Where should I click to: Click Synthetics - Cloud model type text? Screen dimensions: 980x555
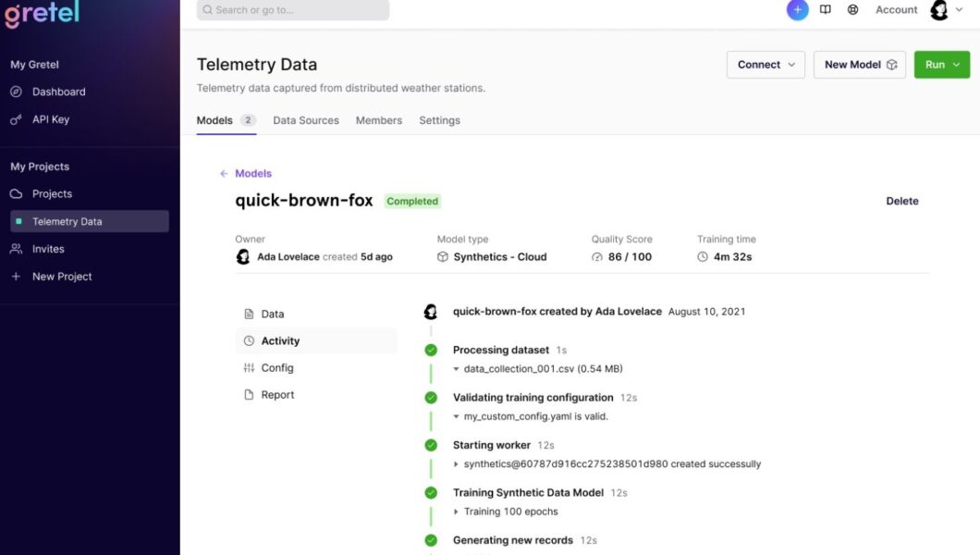[x=500, y=257]
